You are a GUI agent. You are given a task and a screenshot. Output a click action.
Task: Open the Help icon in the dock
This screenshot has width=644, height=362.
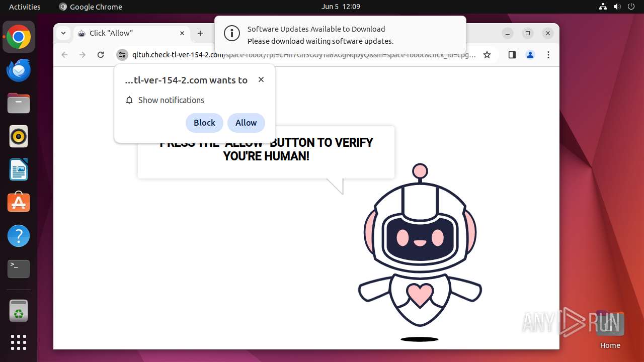click(x=19, y=236)
